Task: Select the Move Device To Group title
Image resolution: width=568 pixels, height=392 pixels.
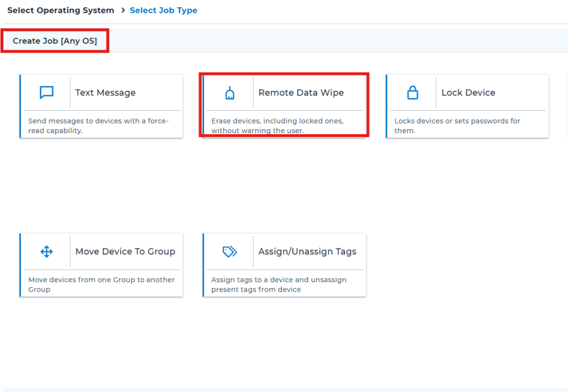Action: coord(125,252)
